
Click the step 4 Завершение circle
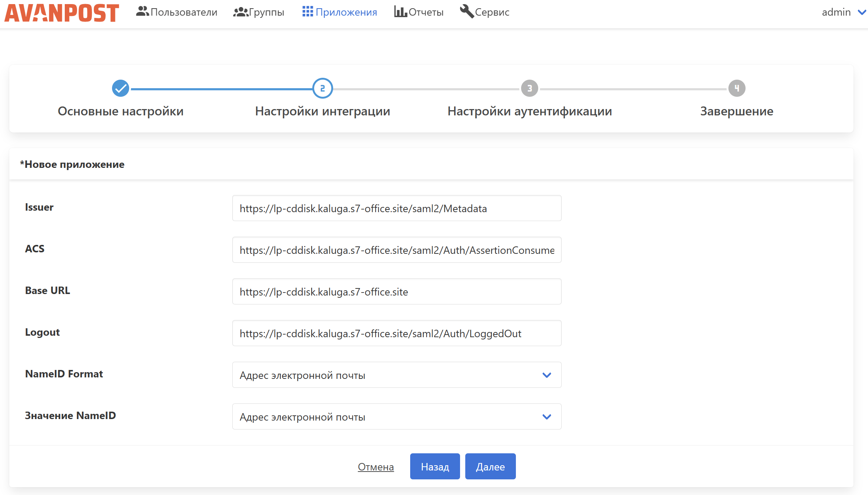[x=737, y=88]
